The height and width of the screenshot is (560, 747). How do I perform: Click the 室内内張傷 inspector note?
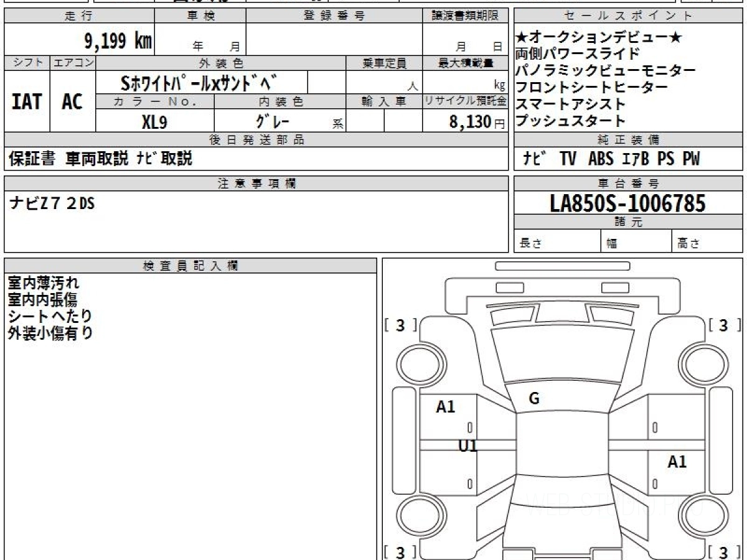[x=42, y=300]
